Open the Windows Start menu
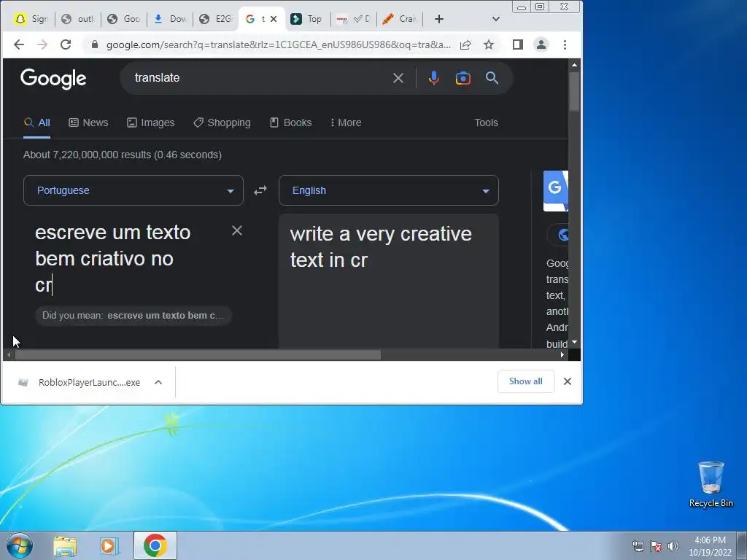Image resolution: width=747 pixels, height=560 pixels. (20, 545)
